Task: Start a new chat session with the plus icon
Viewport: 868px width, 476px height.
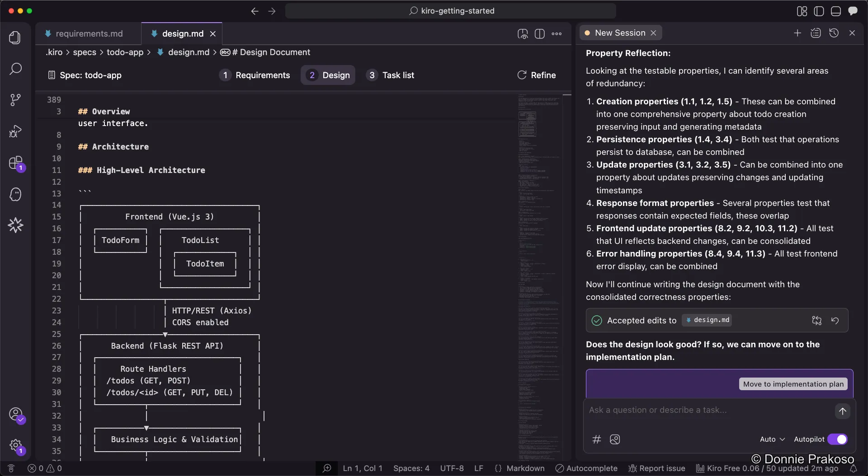Action: [797, 33]
